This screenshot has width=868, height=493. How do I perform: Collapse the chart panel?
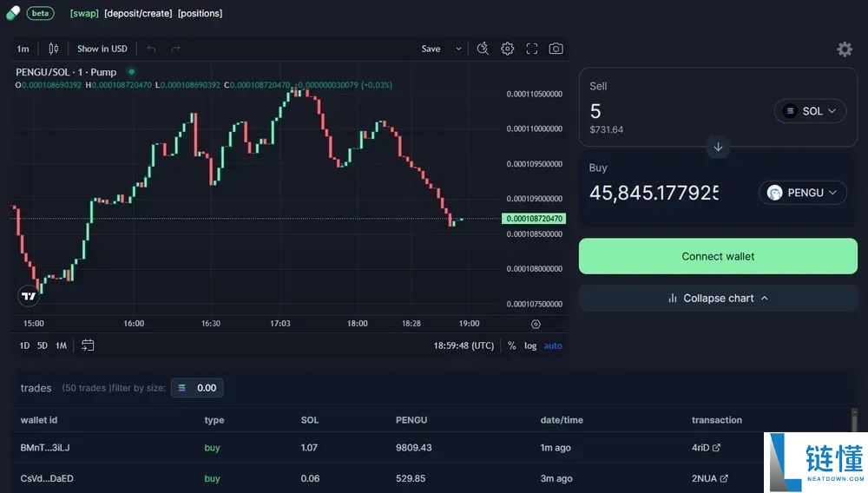718,299
